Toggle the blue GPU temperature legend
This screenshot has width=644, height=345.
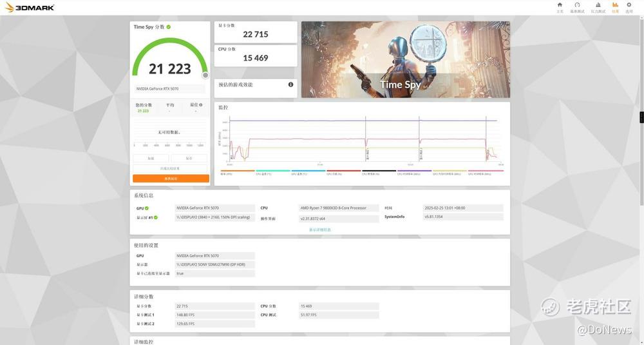308,172
